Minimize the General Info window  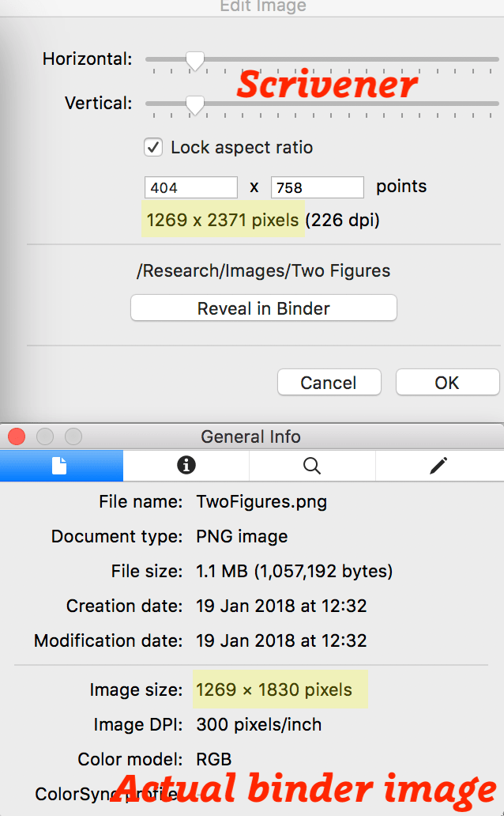[x=45, y=436]
